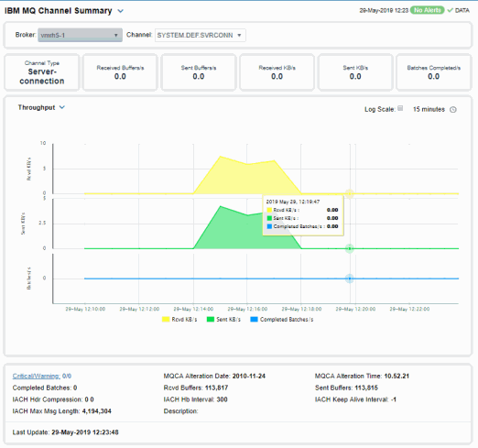Click the Sent Buffers/s 0.0 card

click(x=199, y=72)
